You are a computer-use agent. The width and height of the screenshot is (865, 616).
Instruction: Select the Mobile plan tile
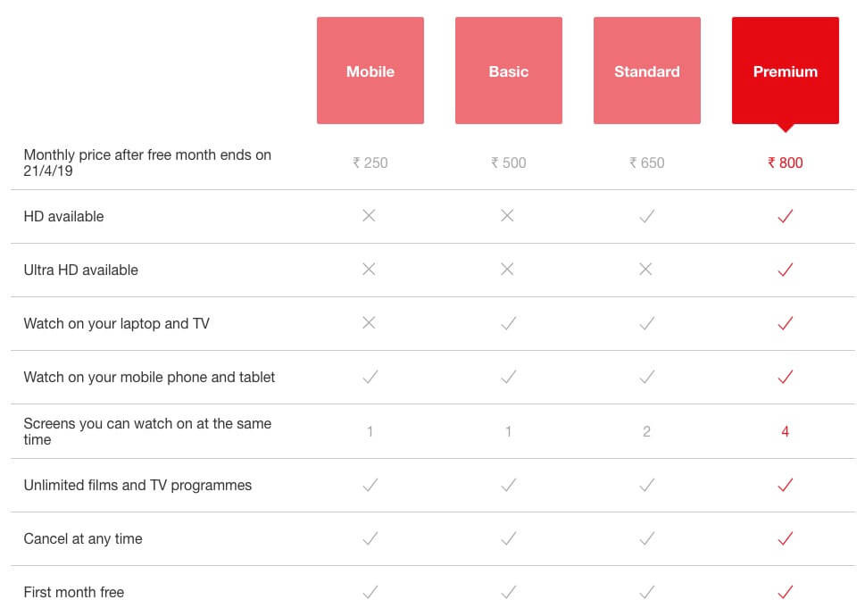click(370, 71)
